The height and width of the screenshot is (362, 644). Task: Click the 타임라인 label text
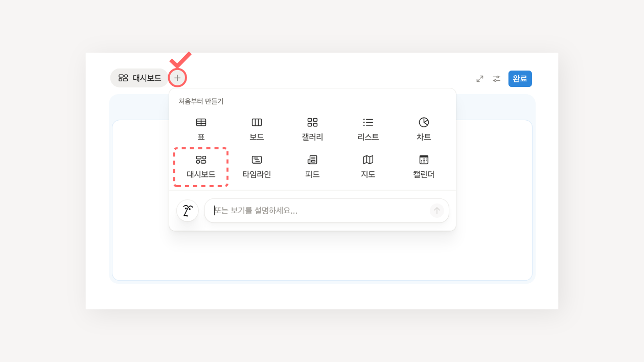[257, 174]
